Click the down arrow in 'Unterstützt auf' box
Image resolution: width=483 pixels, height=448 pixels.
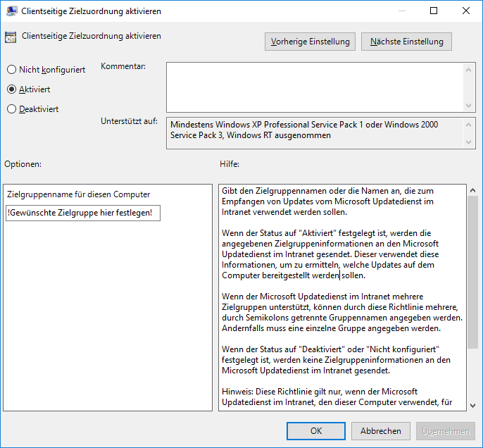click(470, 142)
